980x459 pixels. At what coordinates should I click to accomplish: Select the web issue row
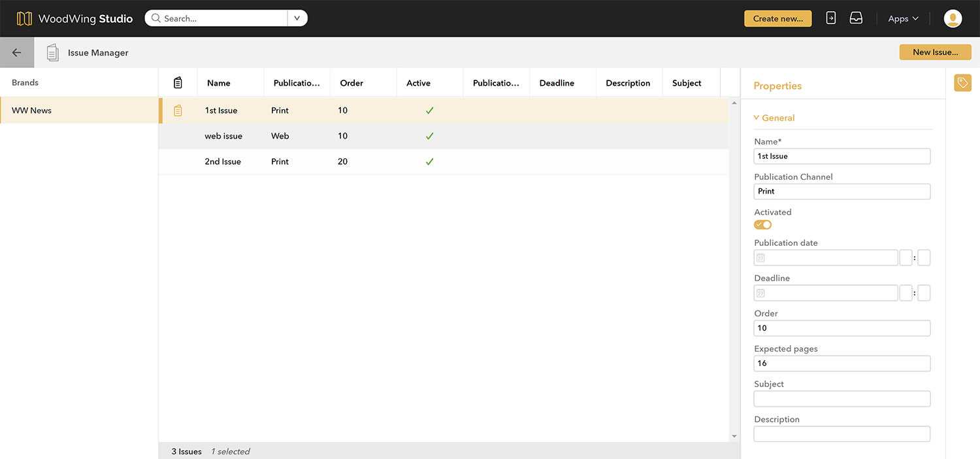pyautogui.click(x=223, y=136)
